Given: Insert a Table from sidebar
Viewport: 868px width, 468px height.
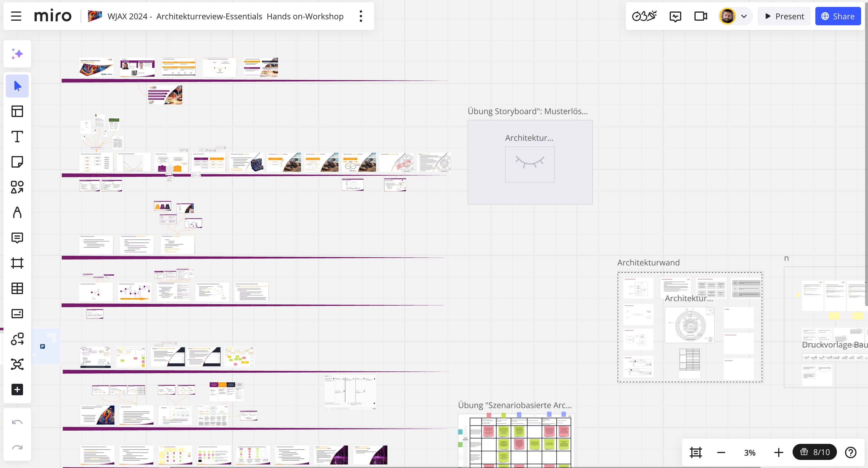Looking at the screenshot, I should pyautogui.click(x=17, y=288).
